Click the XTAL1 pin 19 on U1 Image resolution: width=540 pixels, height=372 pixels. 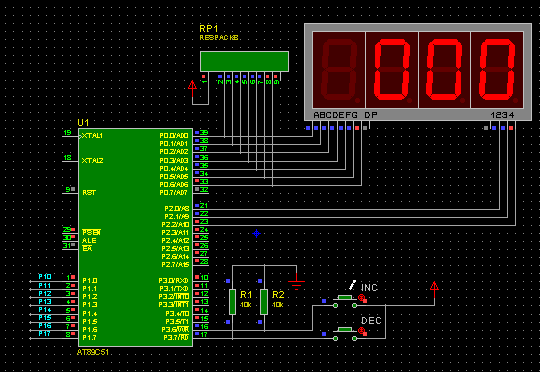click(71, 136)
